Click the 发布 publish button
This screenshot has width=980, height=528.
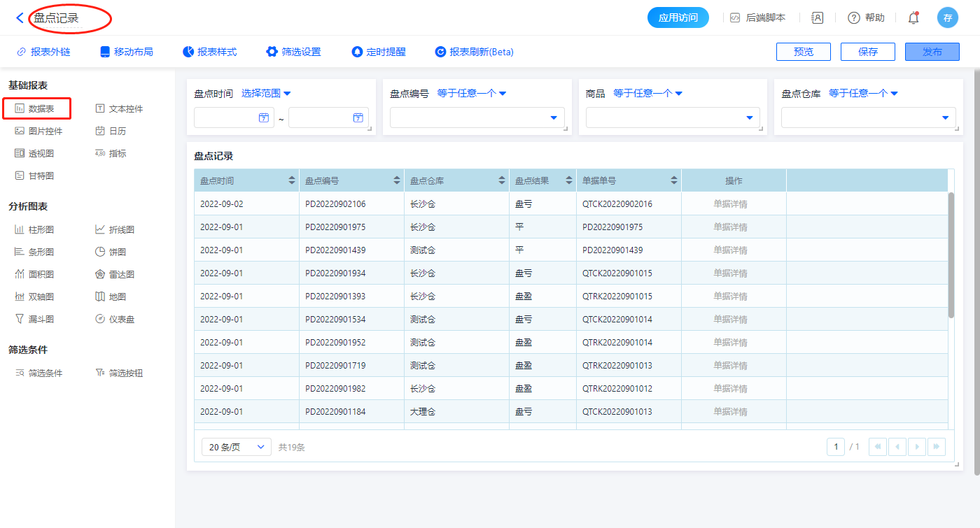tap(932, 52)
